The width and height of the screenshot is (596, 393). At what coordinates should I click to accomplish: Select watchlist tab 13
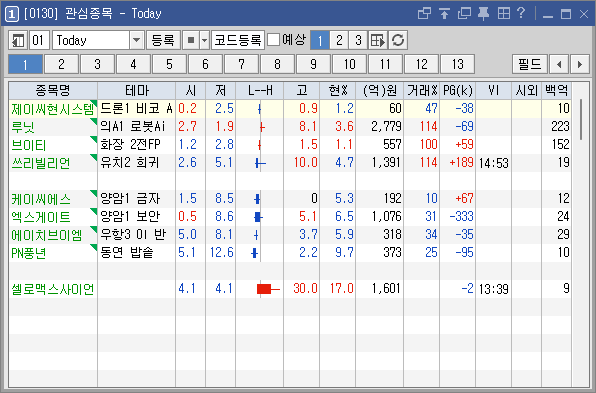tap(457, 64)
